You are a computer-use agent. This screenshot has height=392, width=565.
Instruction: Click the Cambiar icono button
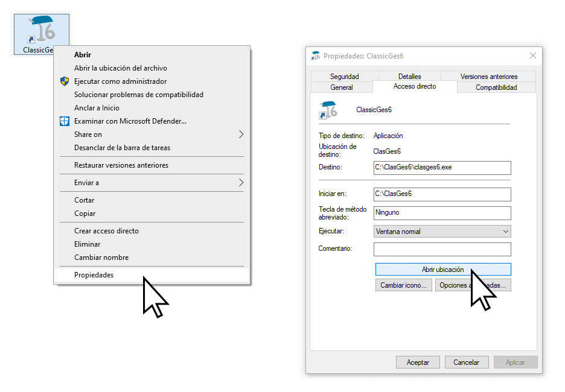pyautogui.click(x=404, y=285)
